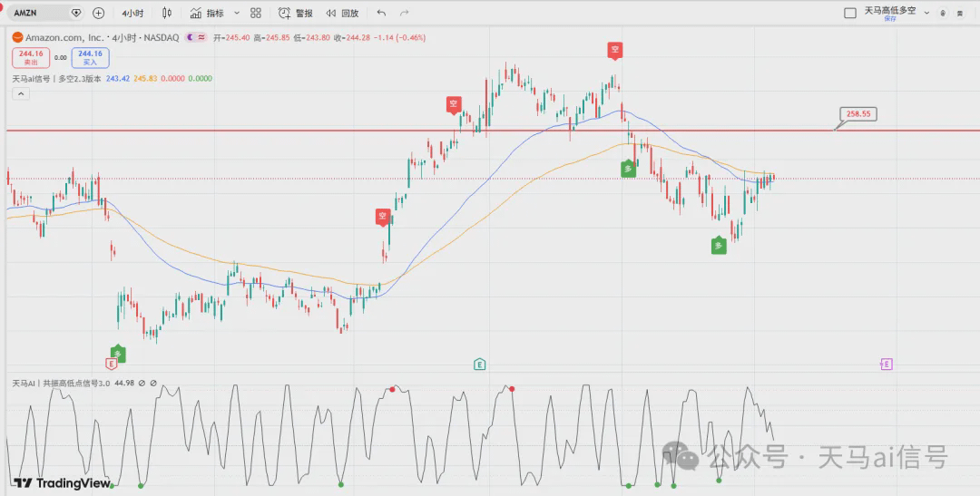Select the 天马ai信号 多空2.3版本 indicator legend
The width and height of the screenshot is (980, 496).
(x=57, y=79)
